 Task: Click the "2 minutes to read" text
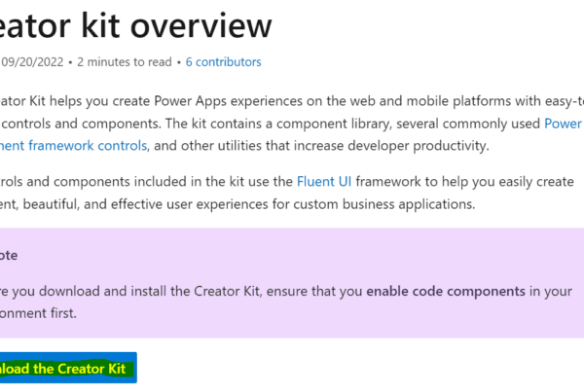coord(124,62)
